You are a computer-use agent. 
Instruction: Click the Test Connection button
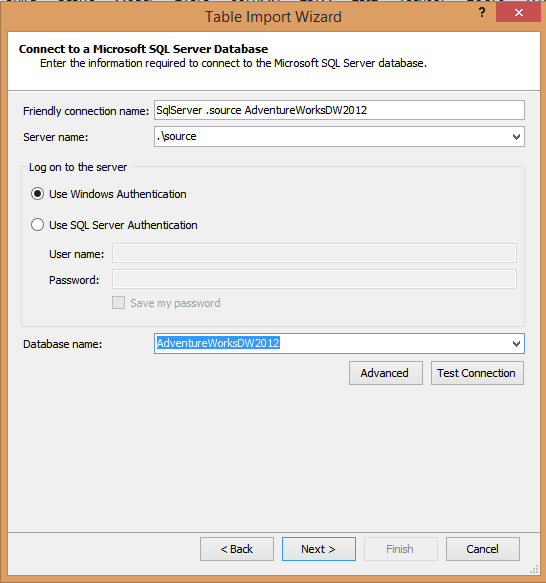(x=477, y=373)
